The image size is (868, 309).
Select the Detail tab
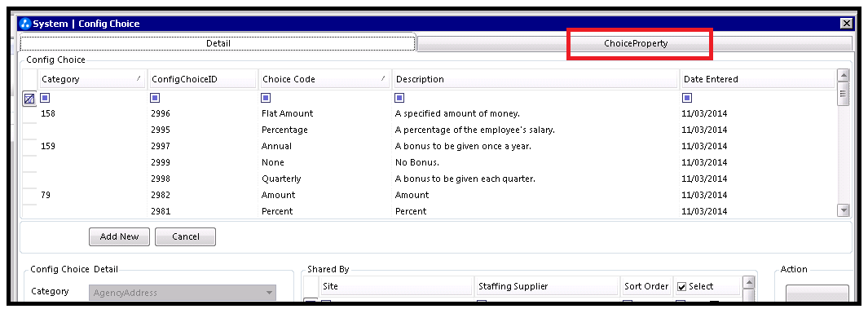[218, 43]
